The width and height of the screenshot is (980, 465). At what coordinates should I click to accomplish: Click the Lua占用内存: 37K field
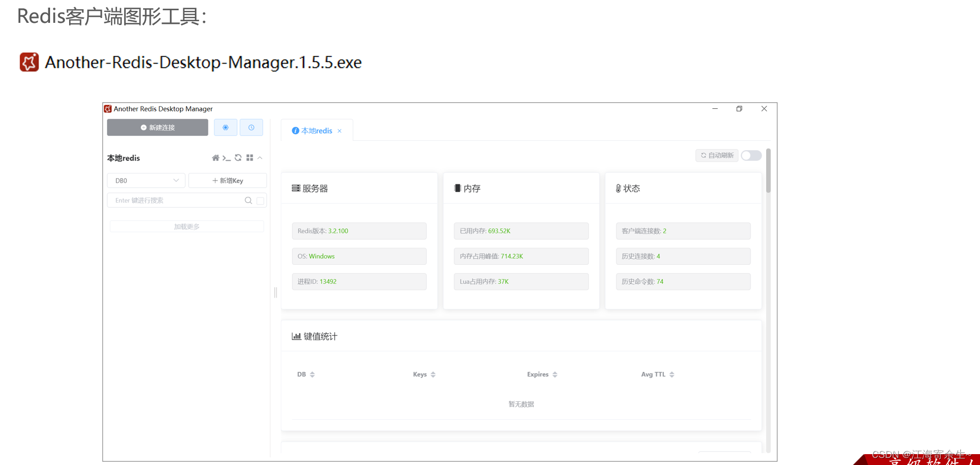(521, 282)
